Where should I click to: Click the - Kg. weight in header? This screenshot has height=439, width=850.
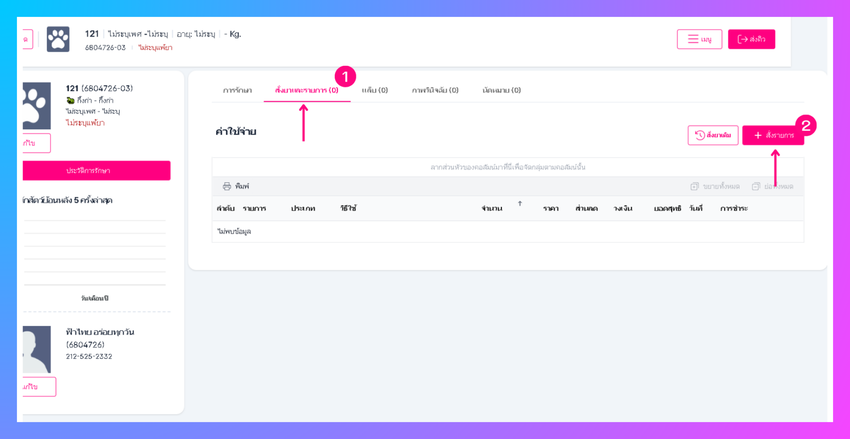pos(233,34)
